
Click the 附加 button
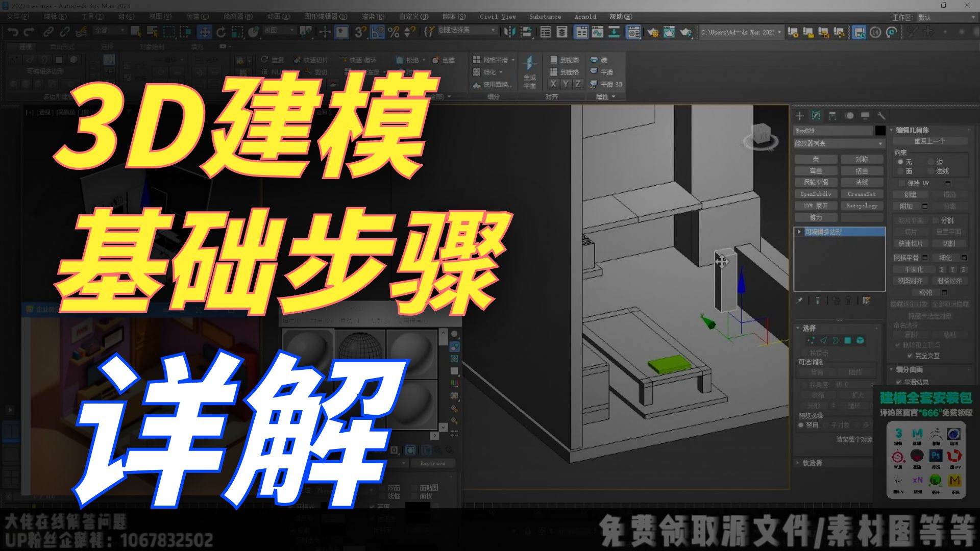coord(906,206)
